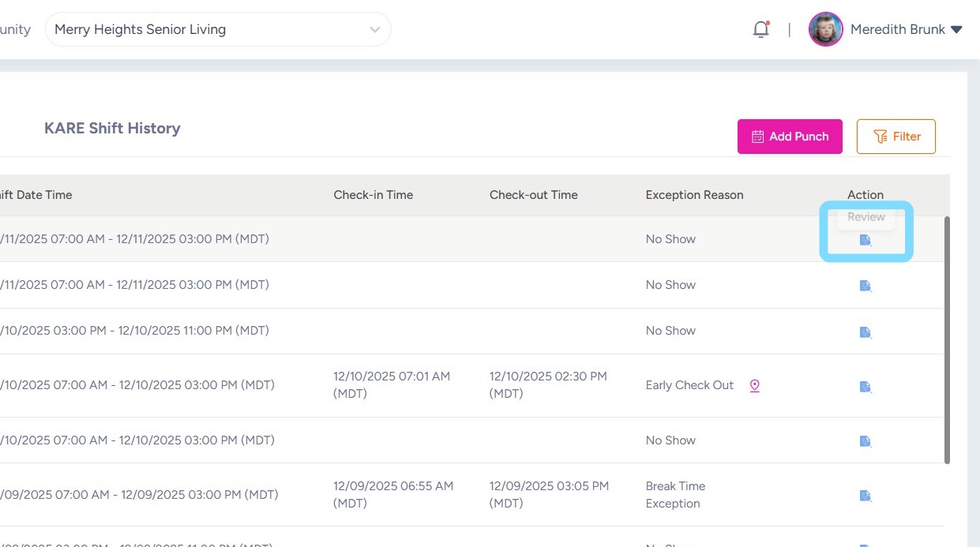Image resolution: width=980 pixels, height=547 pixels.
Task: View location pin for Early Check Out
Action: click(x=754, y=386)
